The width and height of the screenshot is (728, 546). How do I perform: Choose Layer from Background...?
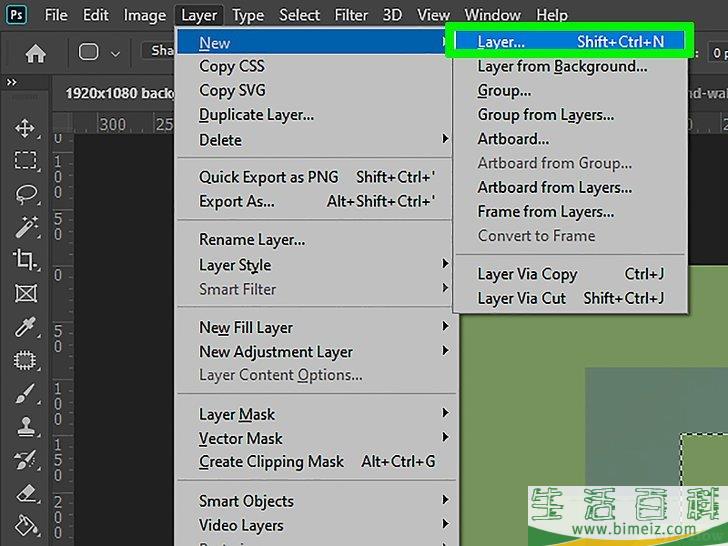point(570,66)
